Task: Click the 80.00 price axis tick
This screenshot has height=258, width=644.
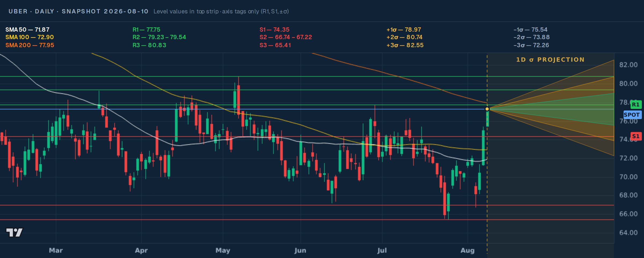Action: (x=628, y=83)
